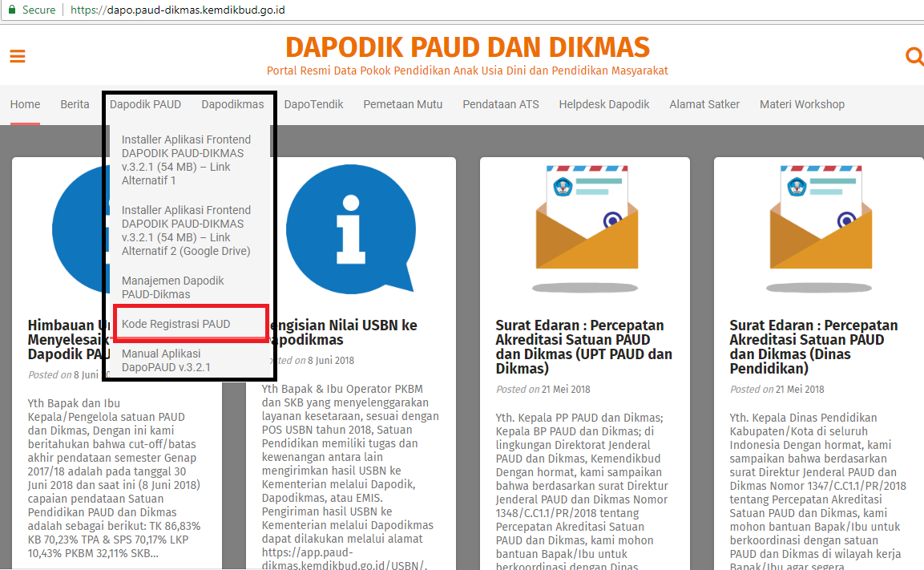Open Pendataan ATS menu item

point(501,104)
